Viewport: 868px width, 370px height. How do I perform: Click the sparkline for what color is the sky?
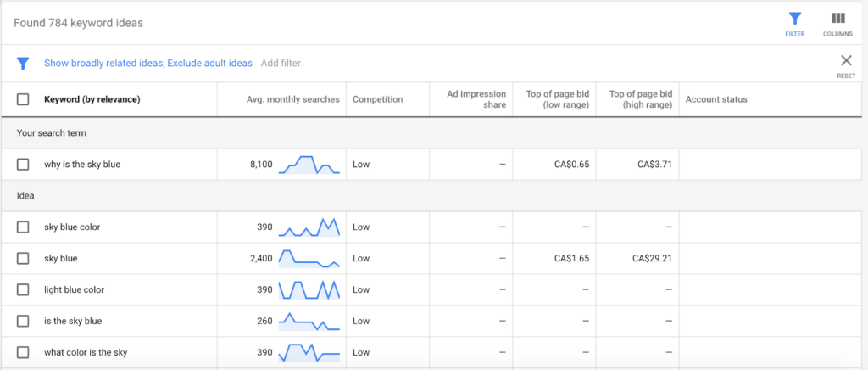[309, 352]
